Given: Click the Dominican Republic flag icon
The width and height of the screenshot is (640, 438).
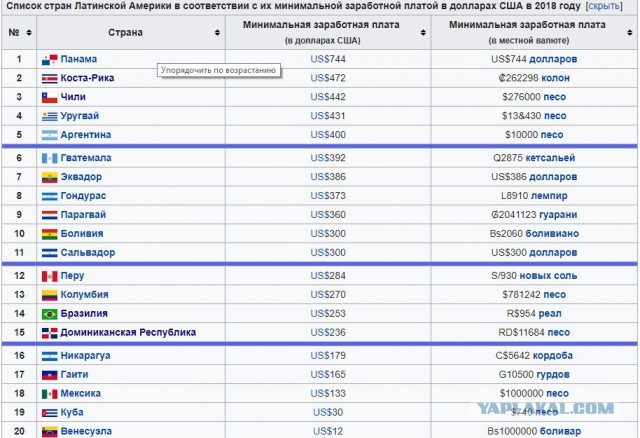Looking at the screenshot, I should tap(49, 333).
